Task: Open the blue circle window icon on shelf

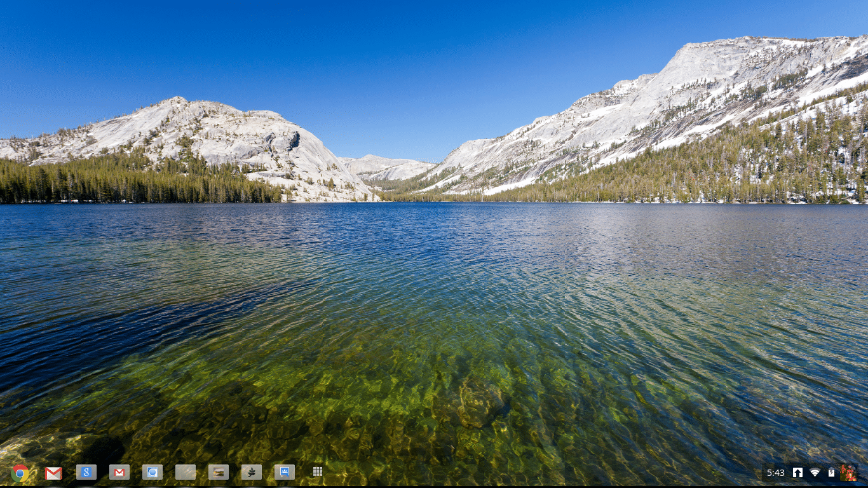Action: [153, 472]
